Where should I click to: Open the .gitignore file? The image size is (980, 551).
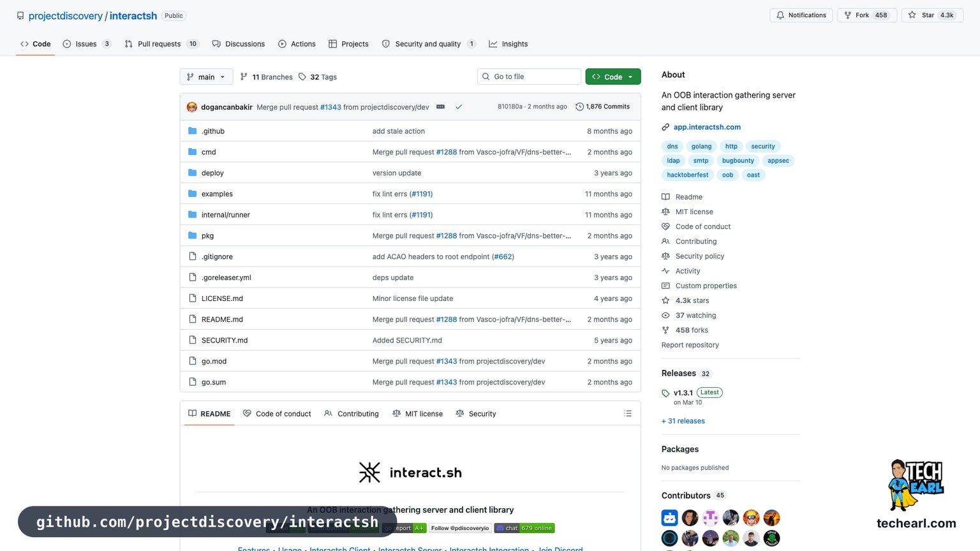click(217, 256)
